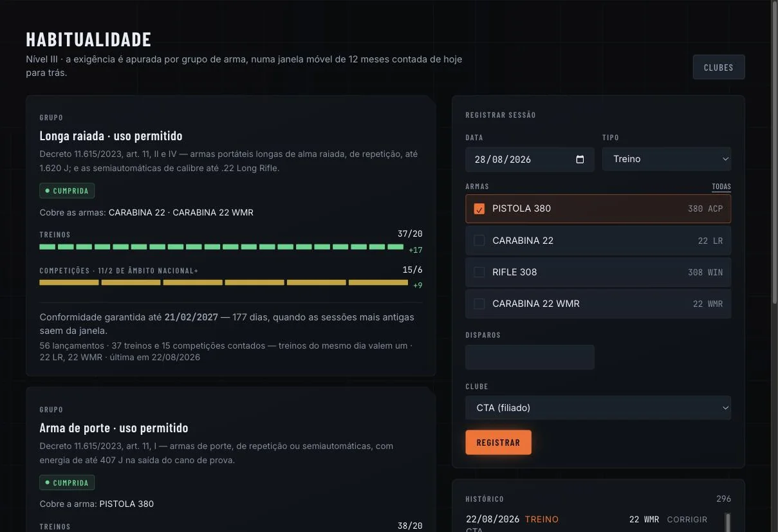Click the HABITUALIDADE page title
The width and height of the screenshot is (778, 532).
coord(88,39)
